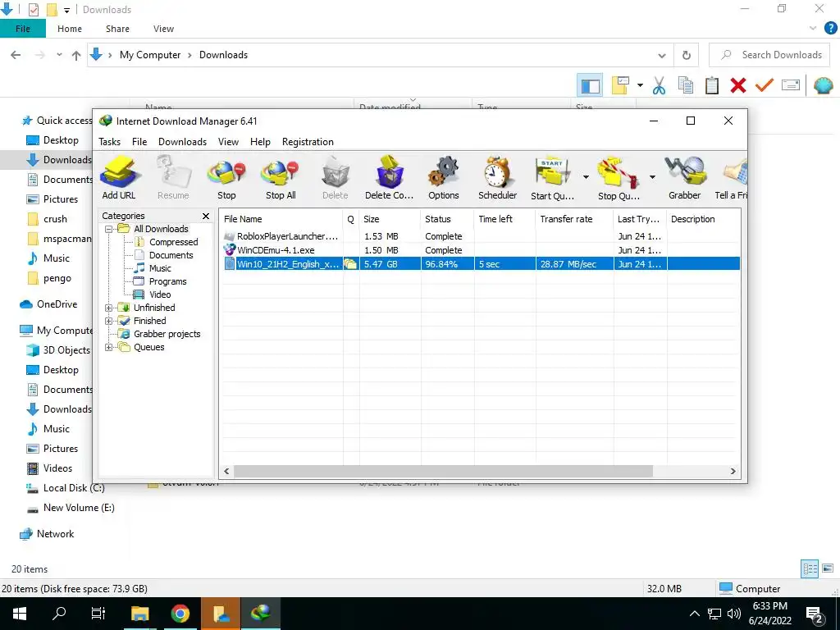840x630 pixels.
Task: Click the horizontal scrollbar thumb in IDM list
Action: coord(443,471)
